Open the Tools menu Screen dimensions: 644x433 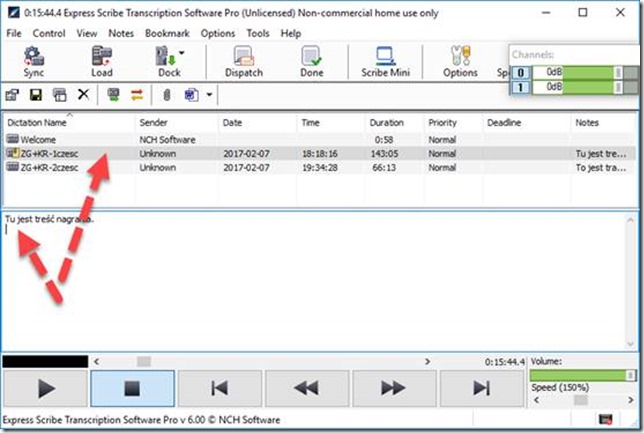tap(258, 33)
